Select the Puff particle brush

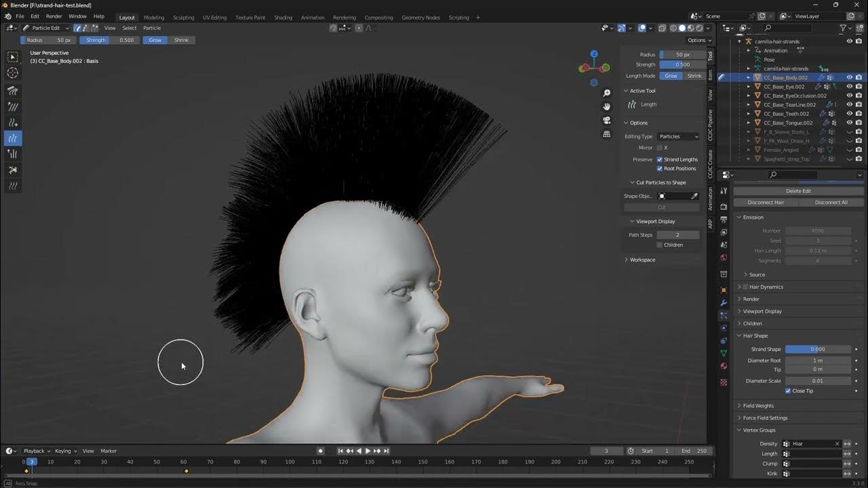click(x=13, y=154)
